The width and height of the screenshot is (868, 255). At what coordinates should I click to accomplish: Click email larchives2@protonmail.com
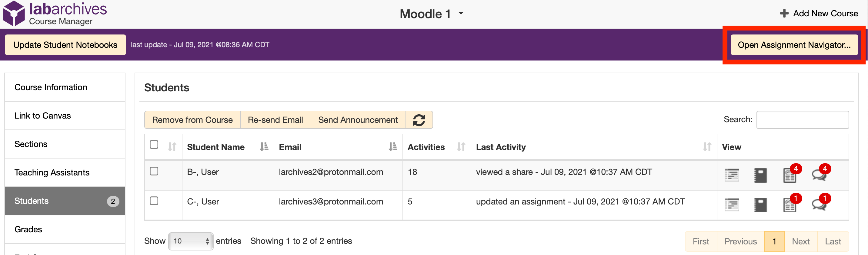click(x=331, y=172)
